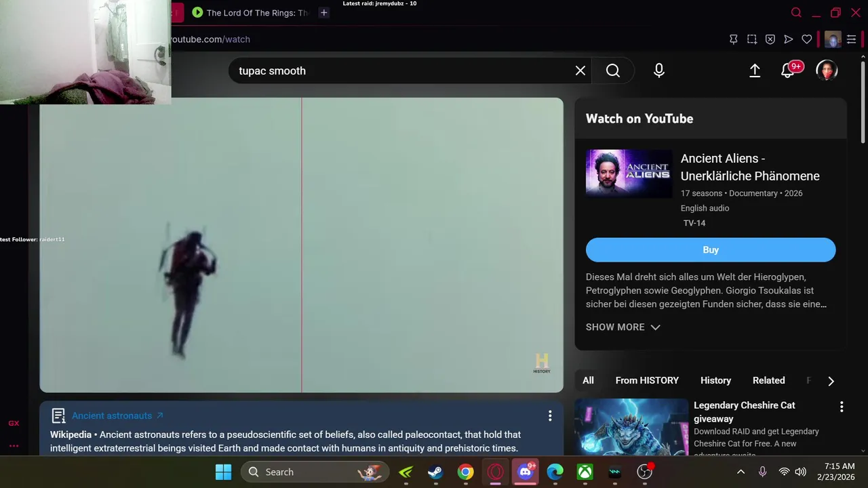Viewport: 868px width, 488px height.
Task: Click the GX icon in Opera sidebar
Action: click(x=14, y=423)
